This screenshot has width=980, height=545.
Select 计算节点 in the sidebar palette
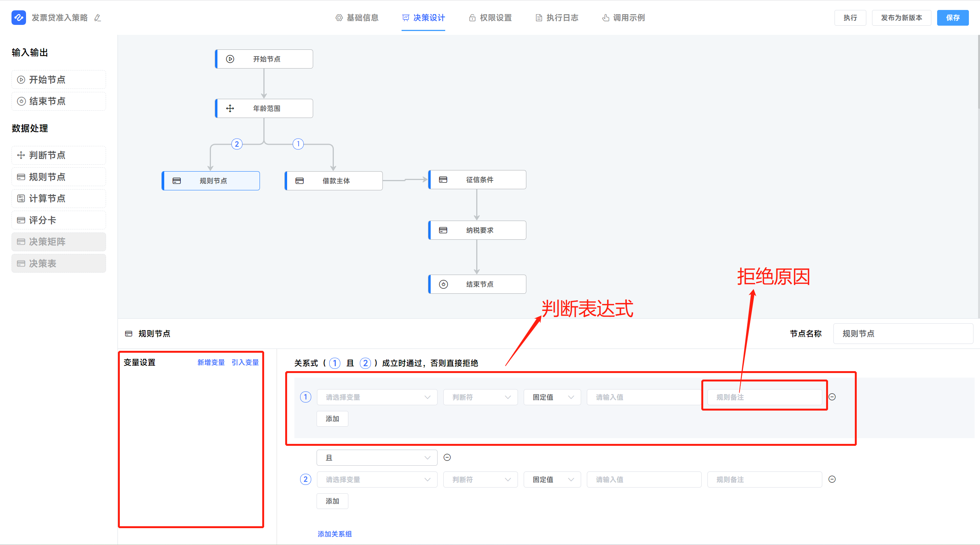[59, 198]
